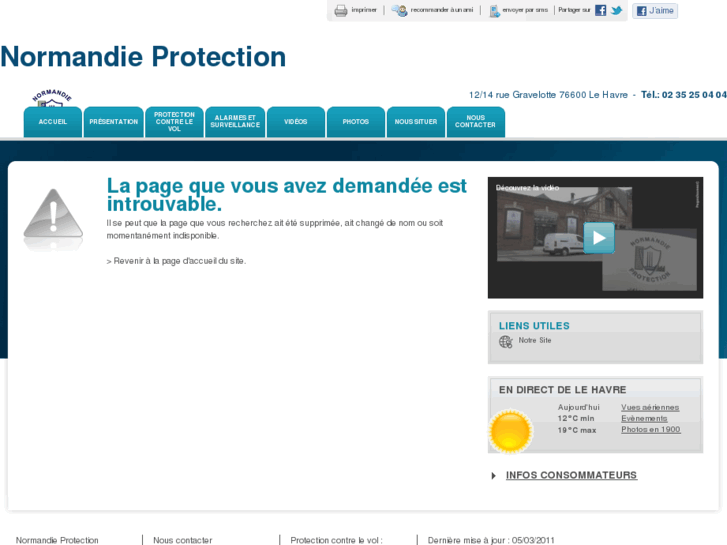This screenshot has width=727, height=545.
Task: Click the Liens Utiles heading
Action: tap(534, 326)
